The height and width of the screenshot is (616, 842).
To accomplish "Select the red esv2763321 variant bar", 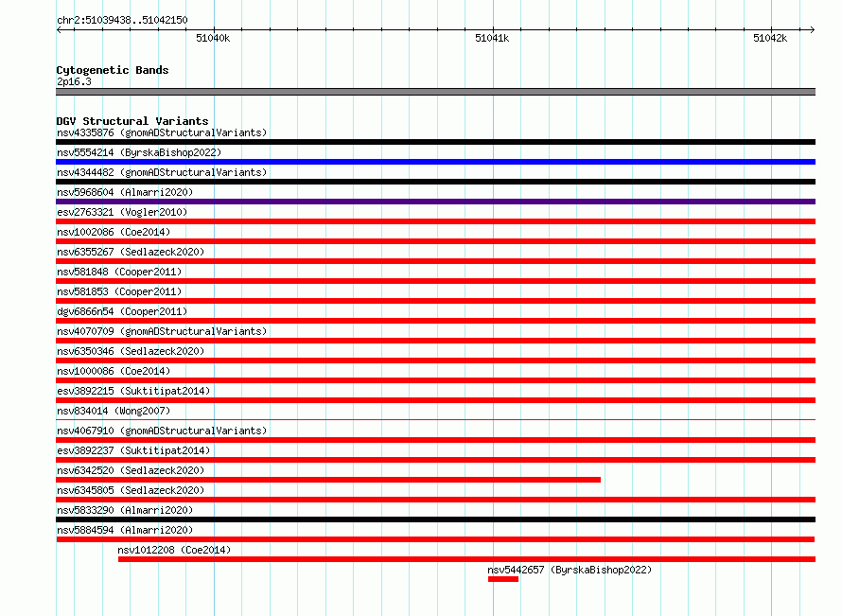I will click(x=435, y=221).
